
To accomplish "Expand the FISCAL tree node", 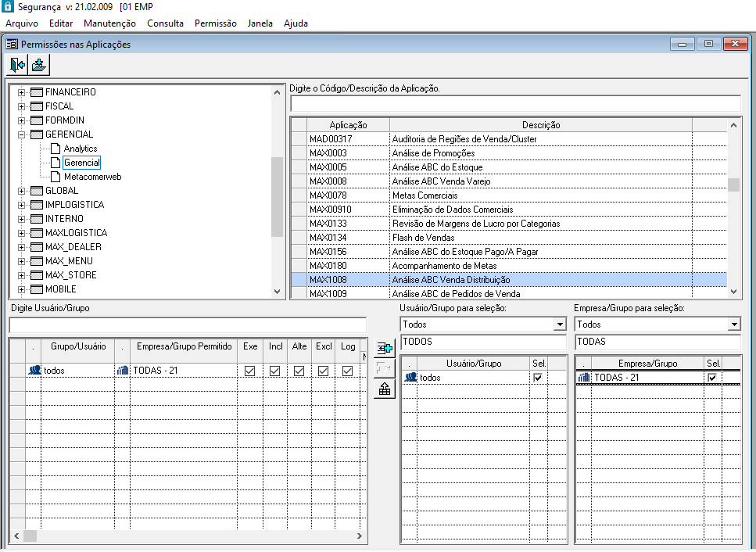I will point(21,106).
